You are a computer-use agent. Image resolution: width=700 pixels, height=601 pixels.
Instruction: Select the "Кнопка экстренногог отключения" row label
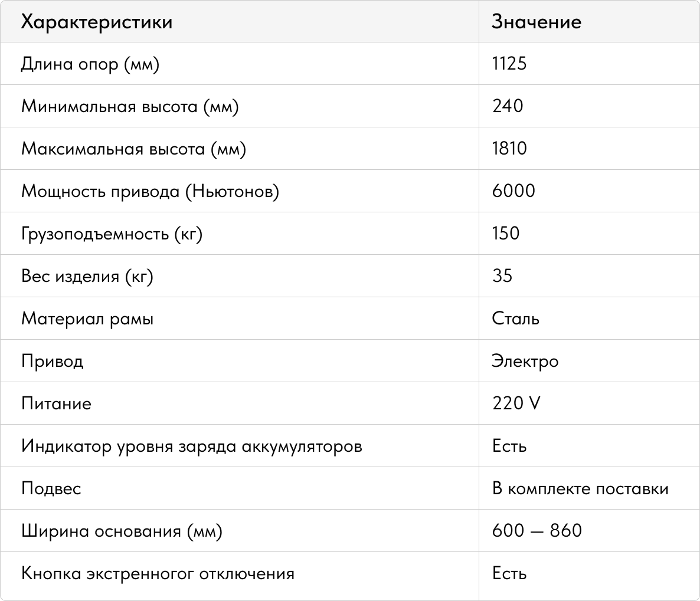[x=158, y=573]
